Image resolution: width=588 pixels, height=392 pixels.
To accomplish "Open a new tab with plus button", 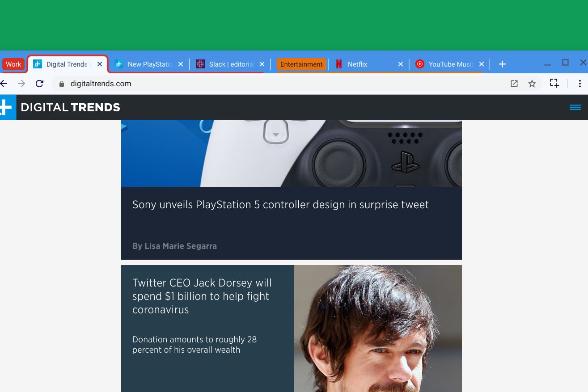I will 502,64.
